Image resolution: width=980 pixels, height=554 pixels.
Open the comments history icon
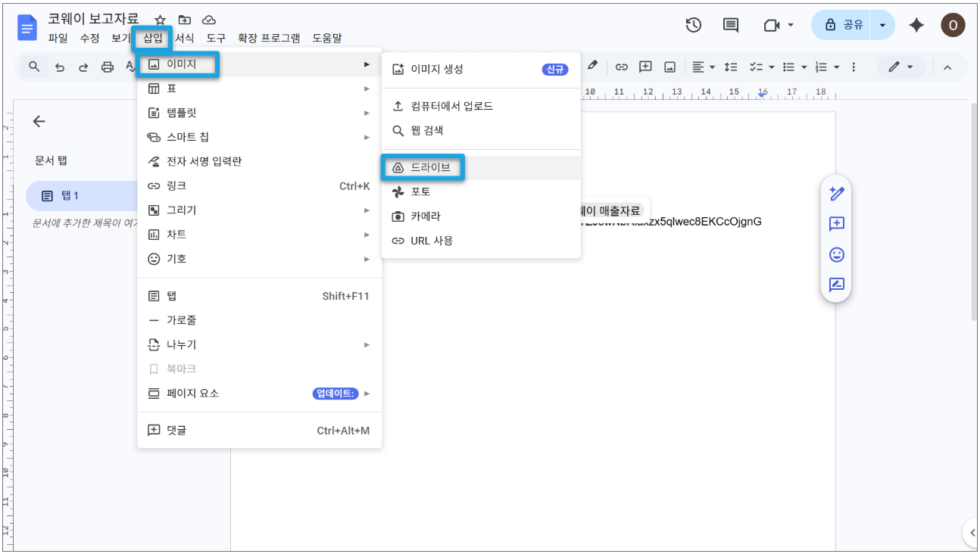[x=730, y=25]
